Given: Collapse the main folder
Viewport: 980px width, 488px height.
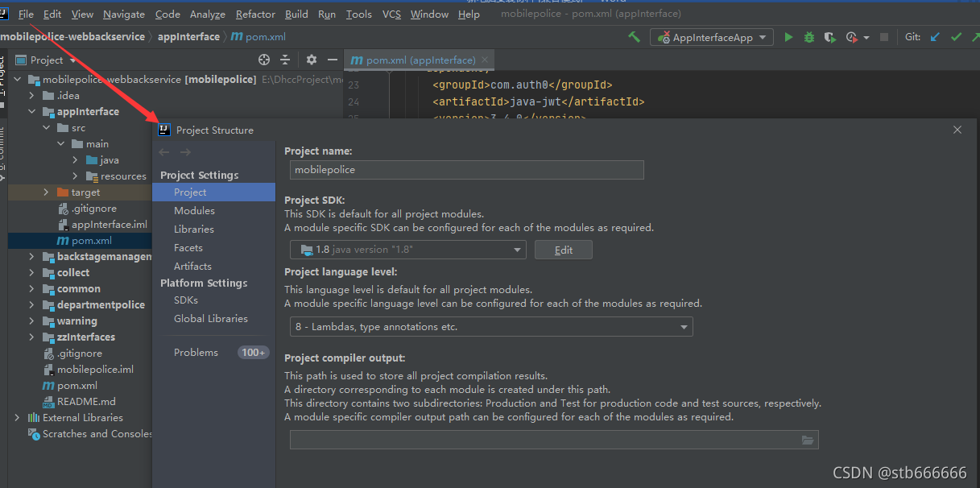Looking at the screenshot, I should pos(60,144).
